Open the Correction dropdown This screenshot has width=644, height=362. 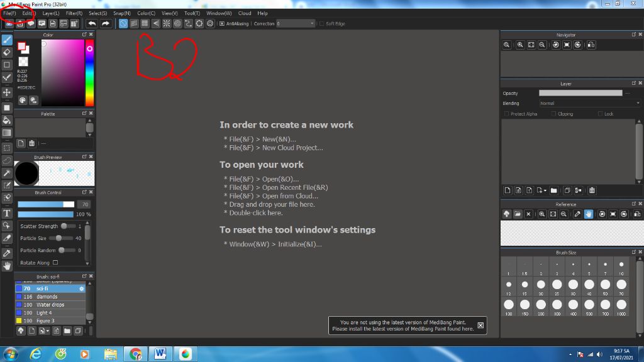(x=296, y=23)
